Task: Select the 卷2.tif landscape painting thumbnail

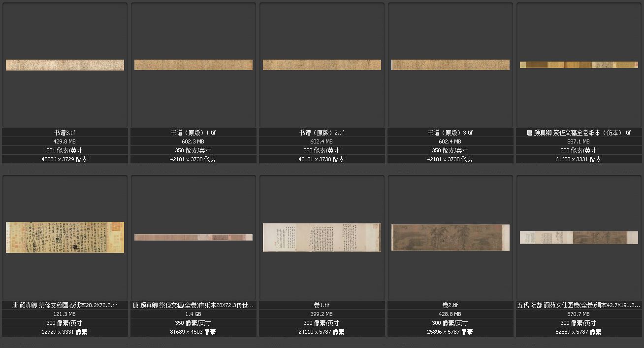Action: coord(451,237)
